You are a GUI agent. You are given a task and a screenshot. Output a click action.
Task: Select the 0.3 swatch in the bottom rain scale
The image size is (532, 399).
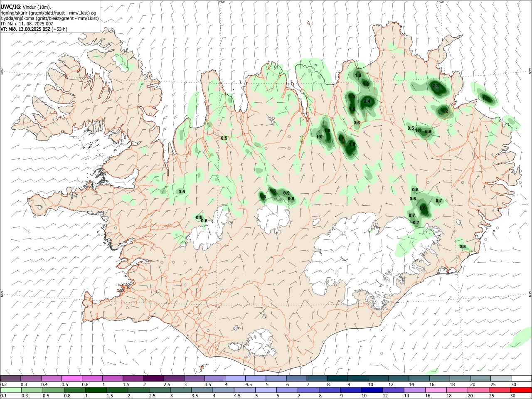(x=32, y=390)
